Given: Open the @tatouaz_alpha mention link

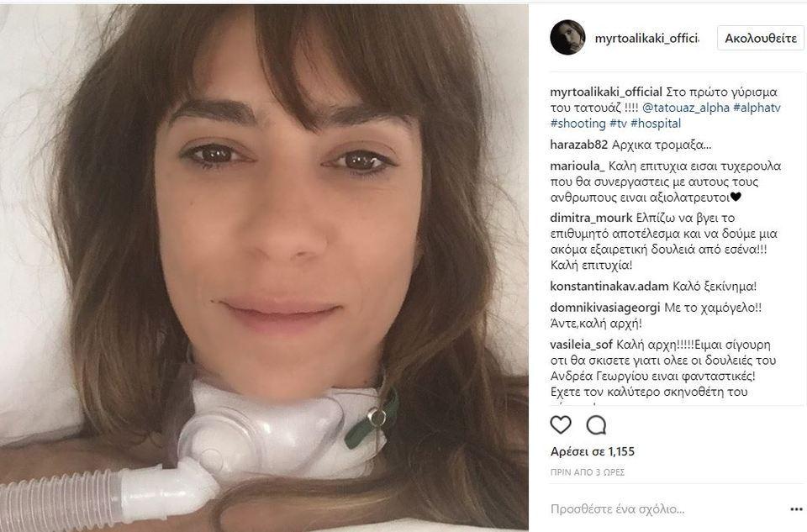Looking at the screenshot, I should coord(686,108).
